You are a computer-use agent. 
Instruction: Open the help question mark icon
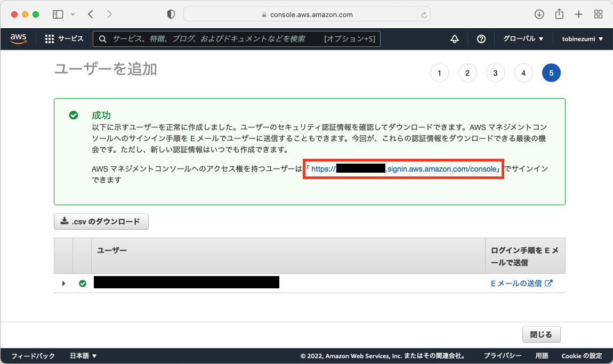tap(481, 39)
